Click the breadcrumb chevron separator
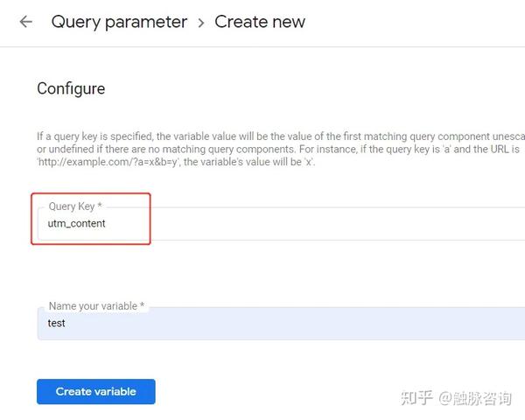 (x=201, y=23)
